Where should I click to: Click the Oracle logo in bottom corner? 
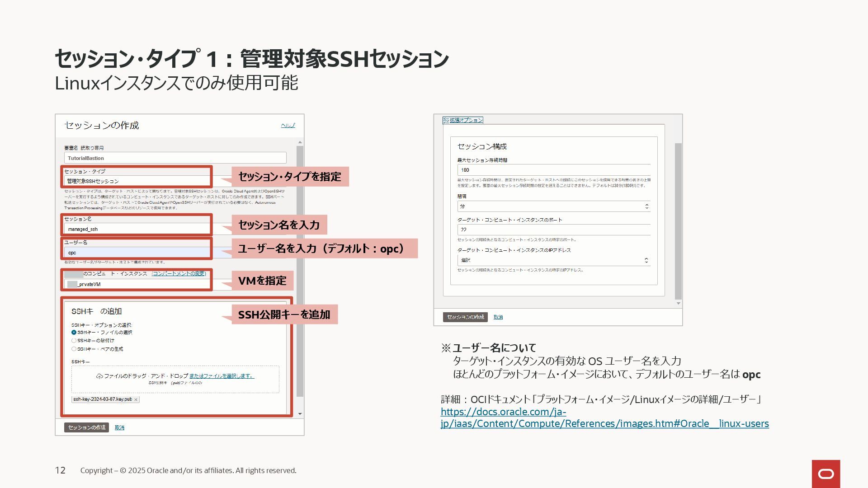826,474
